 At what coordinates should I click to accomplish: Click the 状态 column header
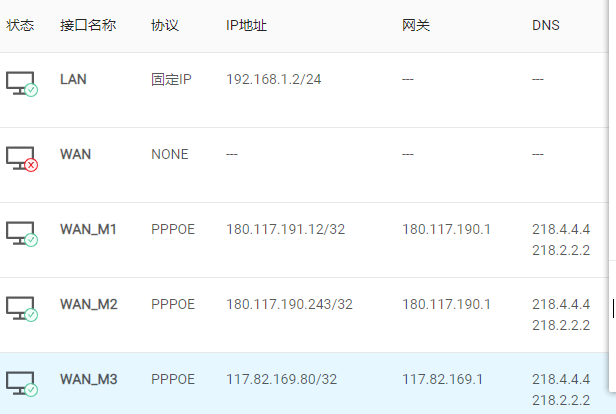click(20, 25)
